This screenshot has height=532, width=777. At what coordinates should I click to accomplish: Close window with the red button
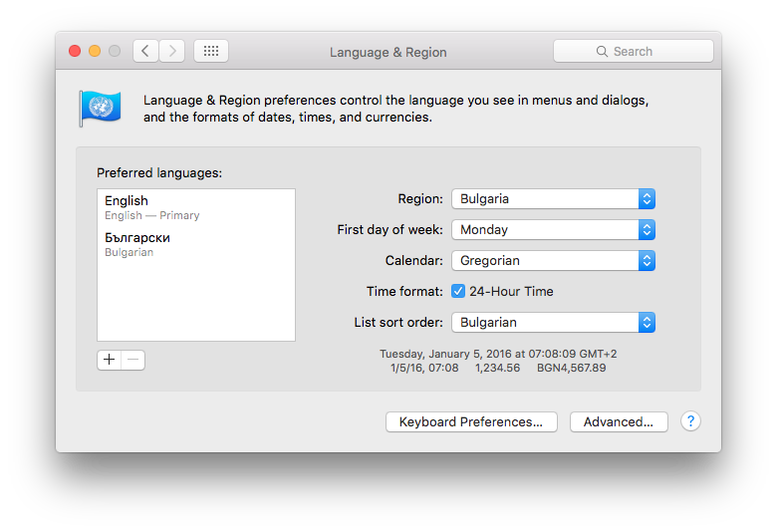click(x=75, y=51)
